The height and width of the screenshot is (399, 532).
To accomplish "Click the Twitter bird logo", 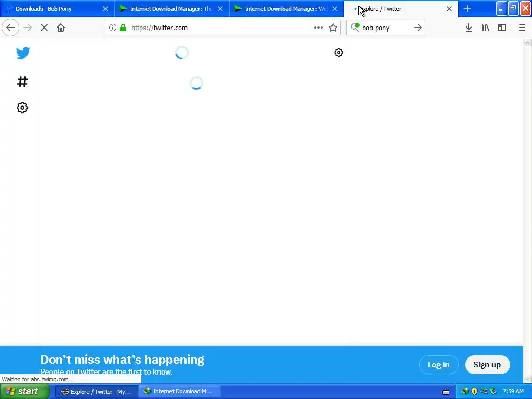I will 23,53.
